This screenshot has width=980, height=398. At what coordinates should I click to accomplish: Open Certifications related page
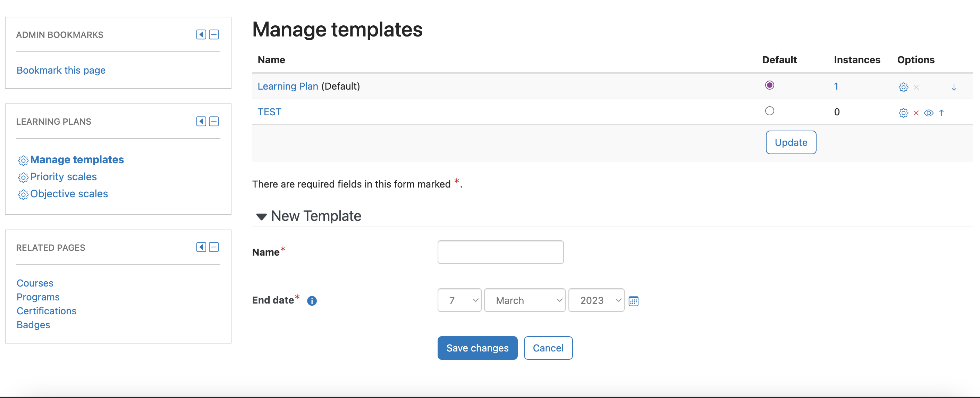coord(47,311)
